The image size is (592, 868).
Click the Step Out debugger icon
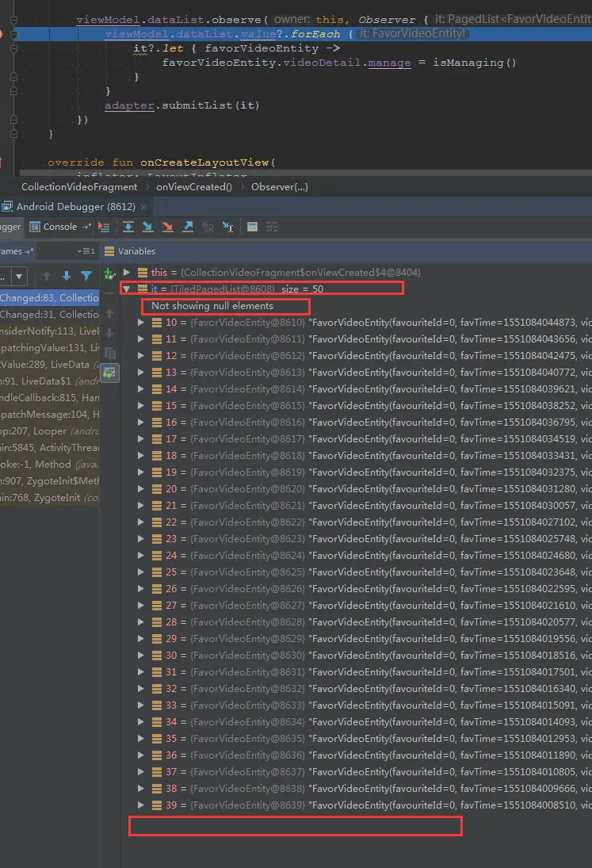pos(188,227)
